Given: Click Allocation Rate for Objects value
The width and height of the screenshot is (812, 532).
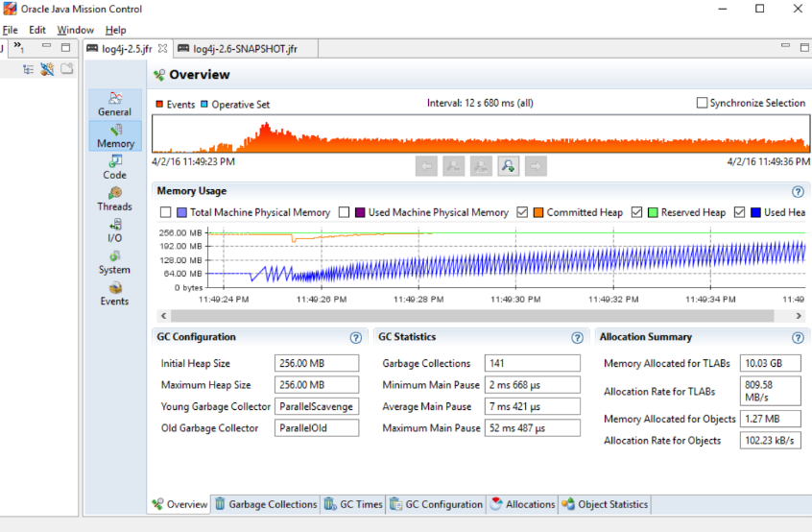Looking at the screenshot, I should click(771, 441).
